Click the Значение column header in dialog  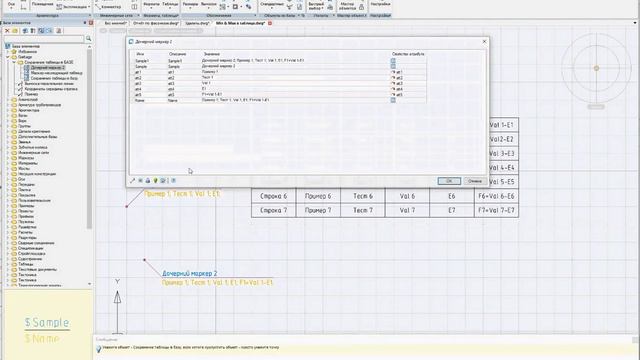coord(212,54)
